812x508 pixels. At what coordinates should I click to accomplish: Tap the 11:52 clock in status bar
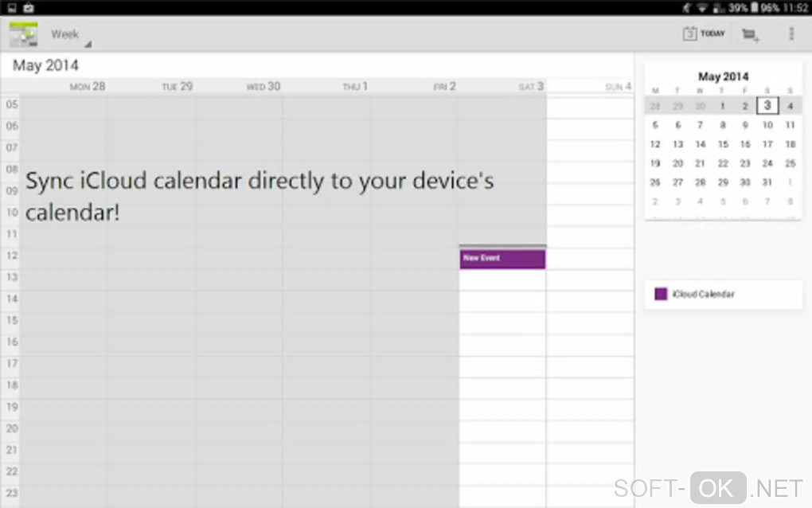796,7
